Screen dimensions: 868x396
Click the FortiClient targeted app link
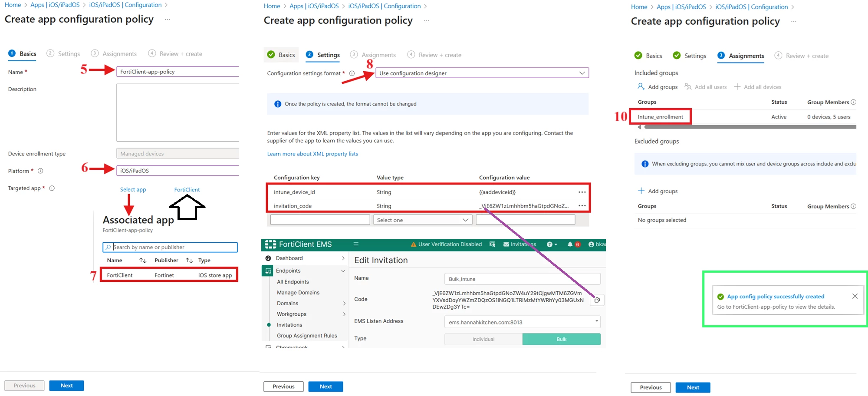187,190
